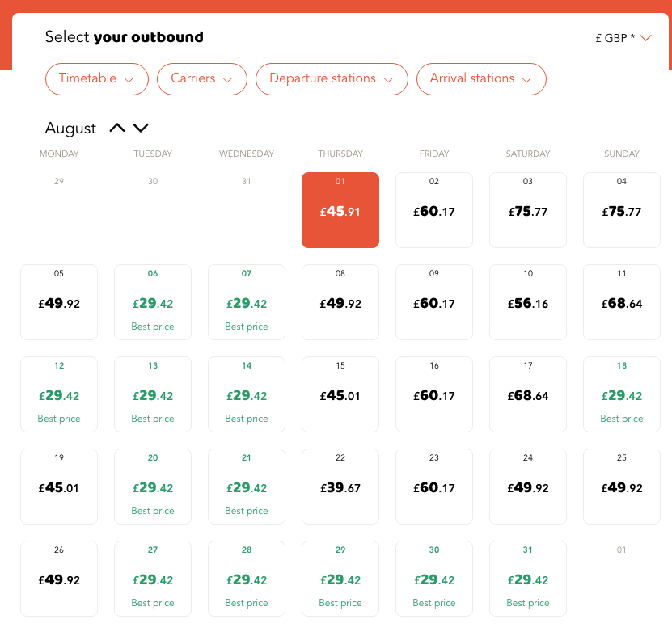This screenshot has width=672, height=632.
Task: Choose the £39.67 fare on August 22
Action: click(x=340, y=487)
